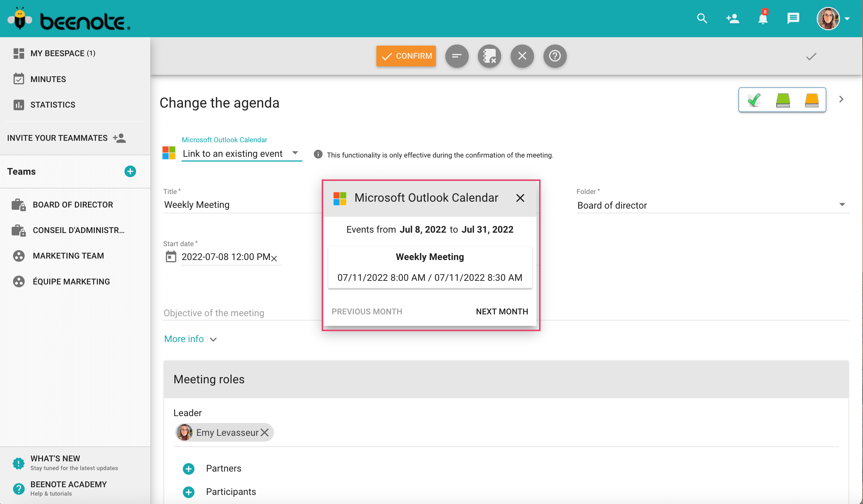Click NEXT MONTH in calendar popup
Image resolution: width=863 pixels, height=504 pixels.
(502, 311)
